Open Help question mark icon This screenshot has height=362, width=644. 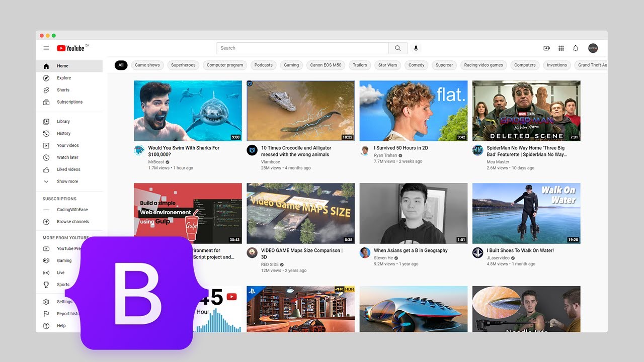coord(46,326)
